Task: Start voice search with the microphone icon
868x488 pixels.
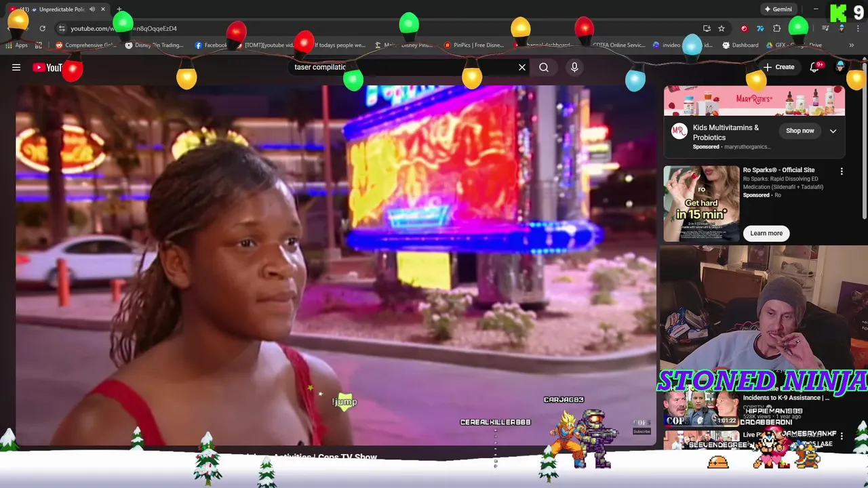Action: tap(574, 67)
